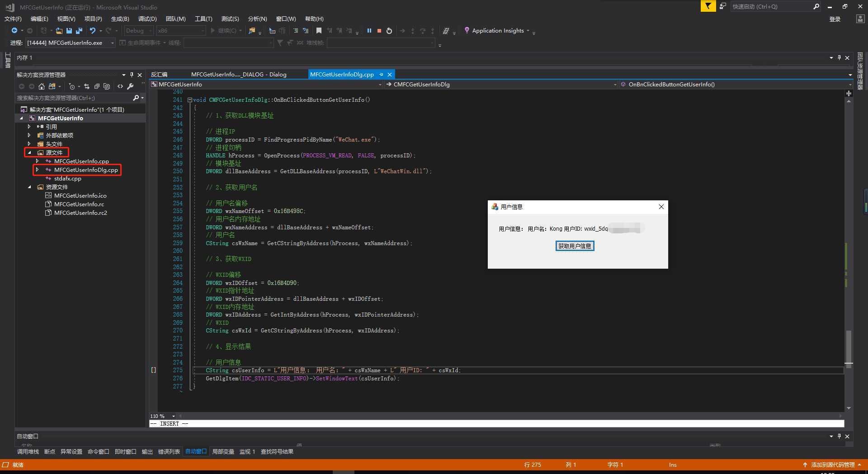The width and height of the screenshot is (868, 474).
Task: Click the Save All icon
Action: click(x=79, y=30)
